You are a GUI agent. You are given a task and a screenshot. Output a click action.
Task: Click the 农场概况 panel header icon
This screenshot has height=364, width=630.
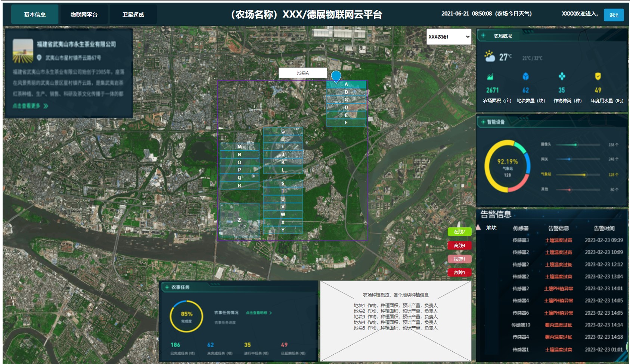[483, 35]
